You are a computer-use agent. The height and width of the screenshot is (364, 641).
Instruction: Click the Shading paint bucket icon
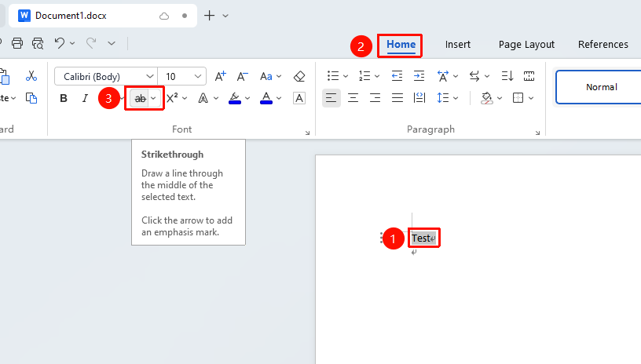486,98
